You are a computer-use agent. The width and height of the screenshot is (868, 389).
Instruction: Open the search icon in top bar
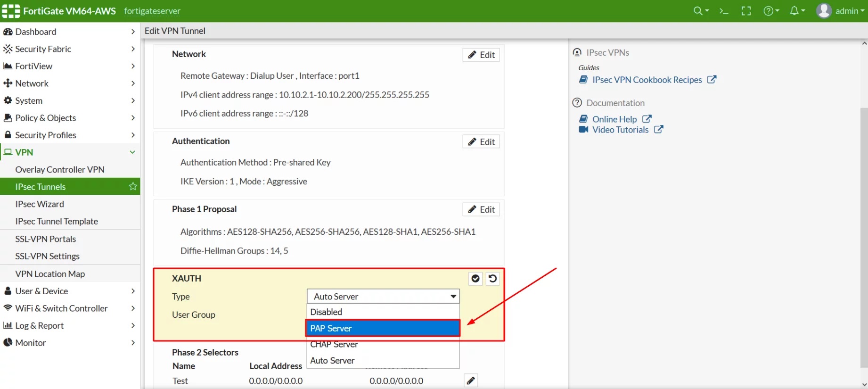tap(701, 11)
